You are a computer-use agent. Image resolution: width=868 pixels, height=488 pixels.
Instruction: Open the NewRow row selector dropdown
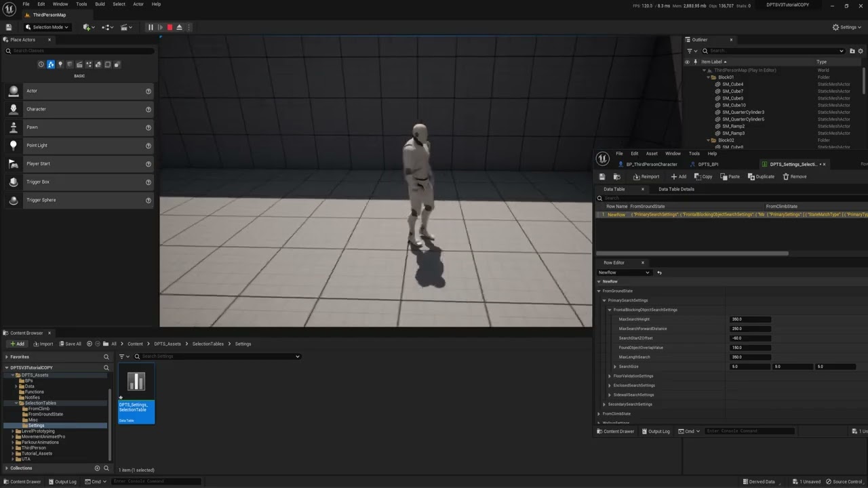(x=623, y=272)
